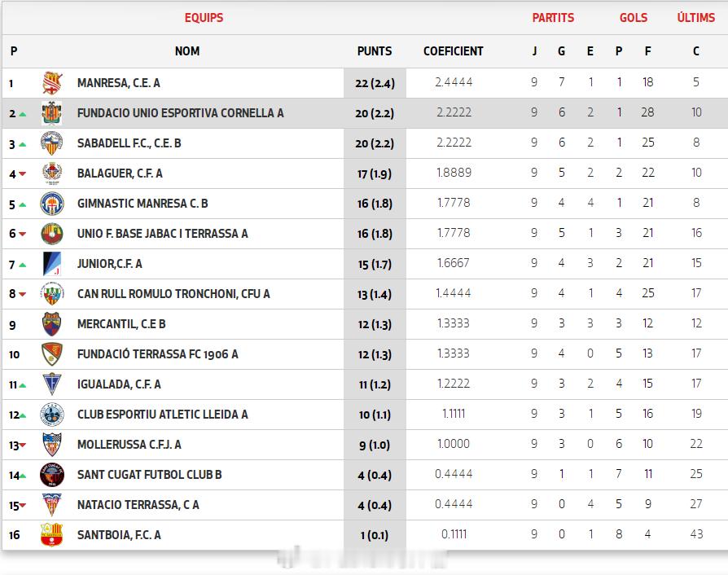Click the NOM column header
This screenshot has width=728, height=575.
pos(187,51)
